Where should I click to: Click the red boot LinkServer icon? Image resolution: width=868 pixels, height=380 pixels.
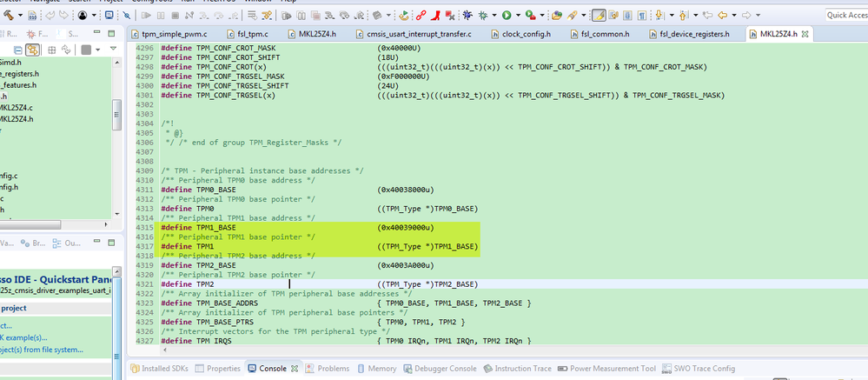pos(436,15)
